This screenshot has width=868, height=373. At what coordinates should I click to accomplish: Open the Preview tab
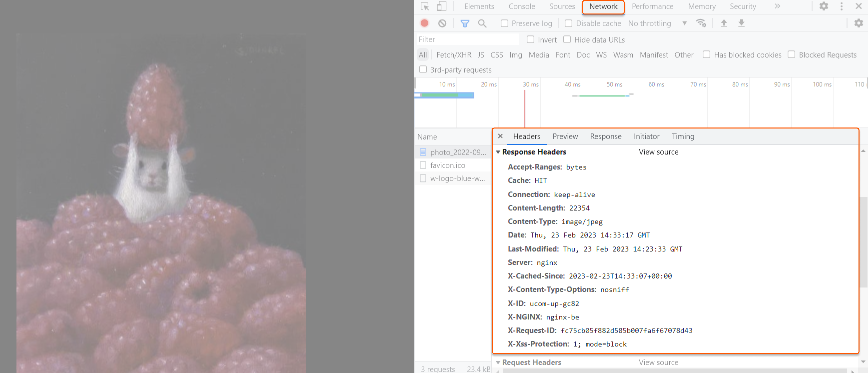coord(565,136)
